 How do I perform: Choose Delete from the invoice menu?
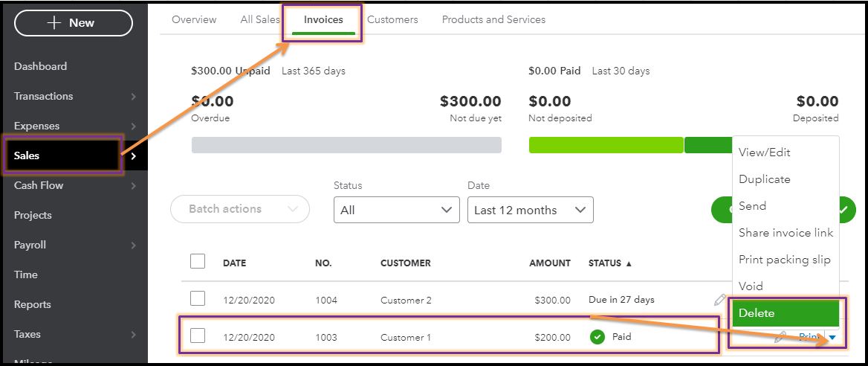point(784,313)
